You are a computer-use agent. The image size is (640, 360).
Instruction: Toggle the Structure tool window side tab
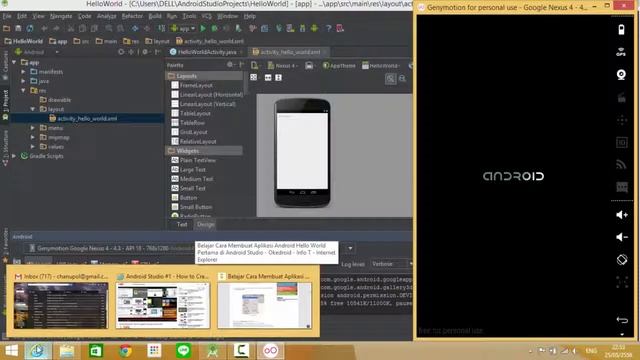pyautogui.click(x=5, y=147)
